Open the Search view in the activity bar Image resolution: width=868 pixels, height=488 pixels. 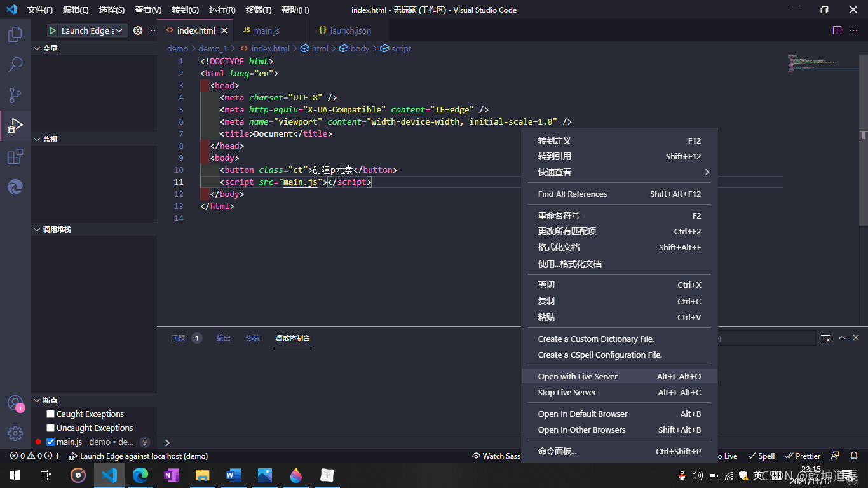(14, 64)
